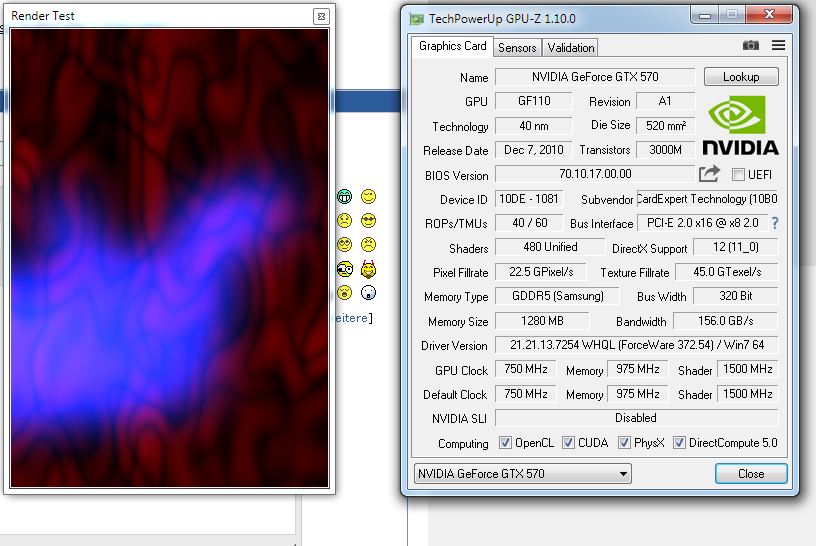This screenshot has height=546, width=816.
Task: Pick the devil-horned laughing emoticon
Action: (368, 269)
